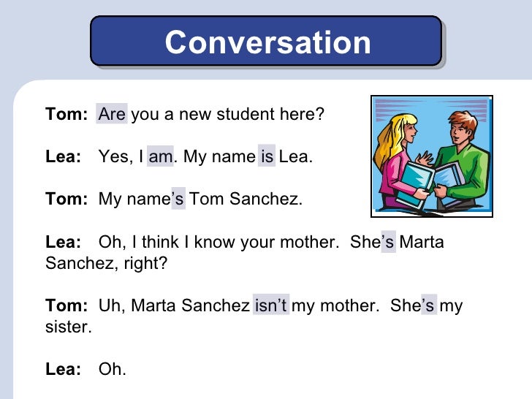Select the highlighted word "Are"
532x399 pixels.
(112, 114)
